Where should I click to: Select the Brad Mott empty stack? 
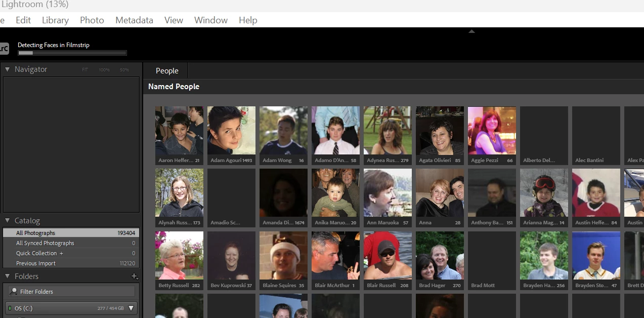coord(492,256)
